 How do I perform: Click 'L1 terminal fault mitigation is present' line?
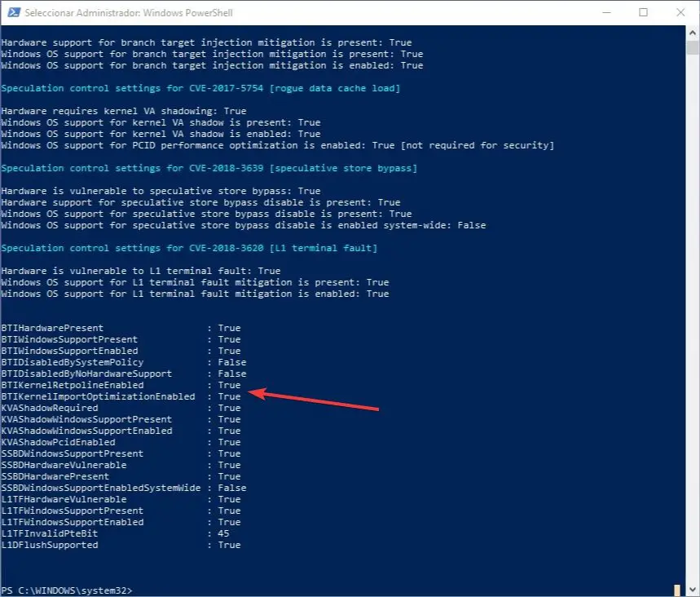[x=195, y=282]
